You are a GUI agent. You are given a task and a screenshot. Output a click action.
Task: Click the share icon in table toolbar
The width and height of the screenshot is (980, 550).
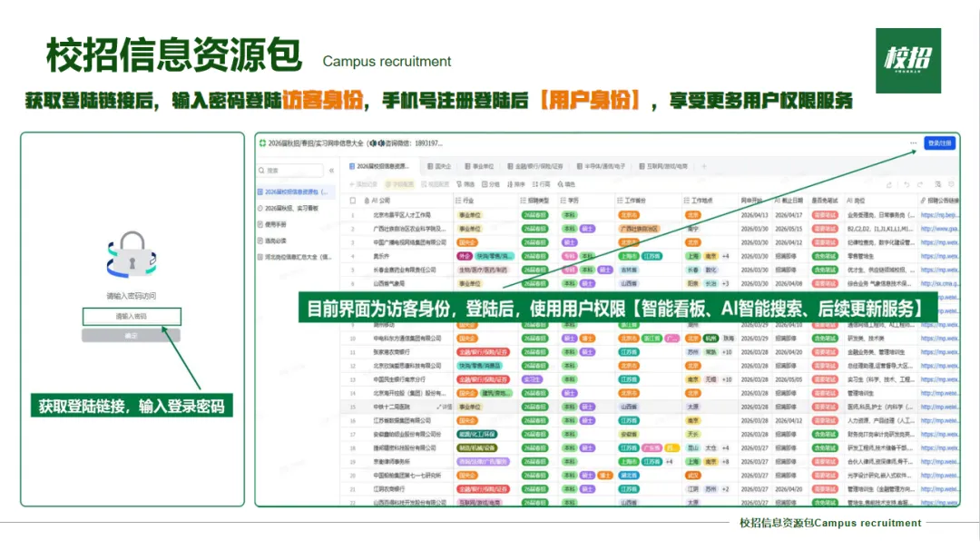point(888,184)
